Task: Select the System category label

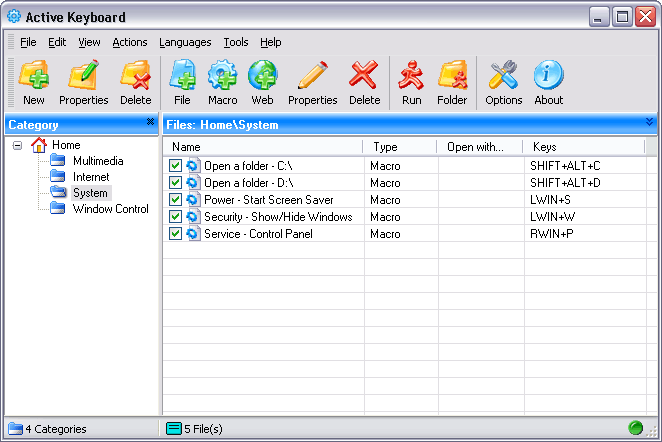Action: (x=90, y=193)
